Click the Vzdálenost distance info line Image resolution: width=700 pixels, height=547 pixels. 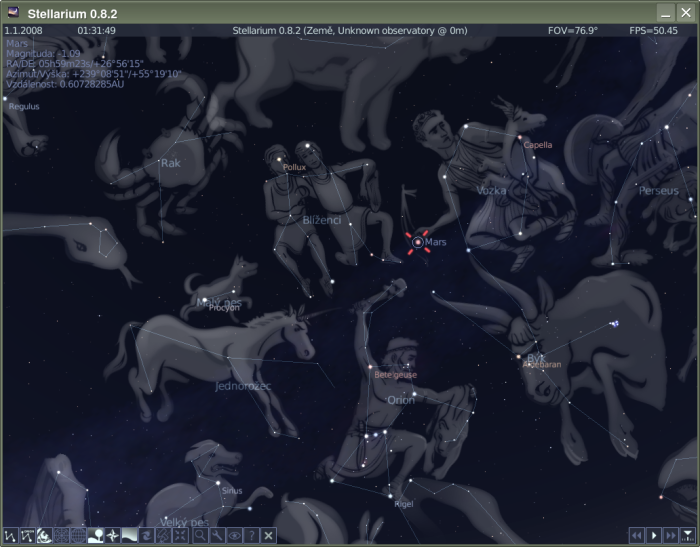(65, 84)
